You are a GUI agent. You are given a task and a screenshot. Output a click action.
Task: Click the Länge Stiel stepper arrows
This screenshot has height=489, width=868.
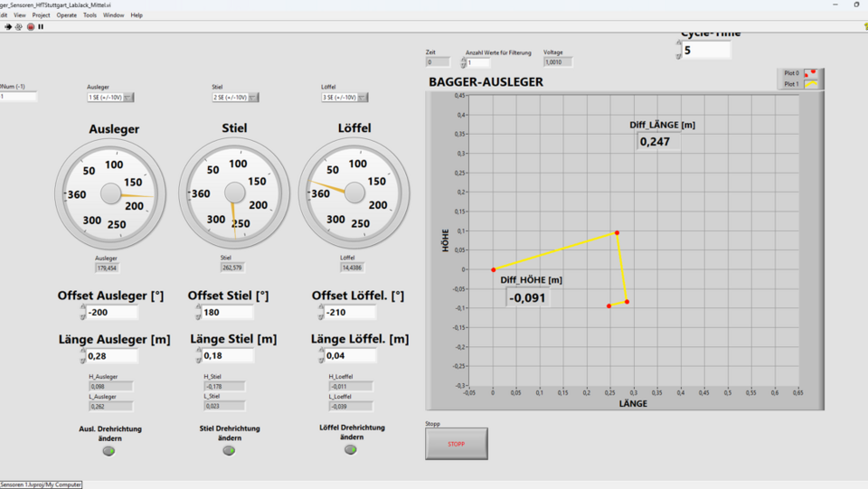point(198,355)
